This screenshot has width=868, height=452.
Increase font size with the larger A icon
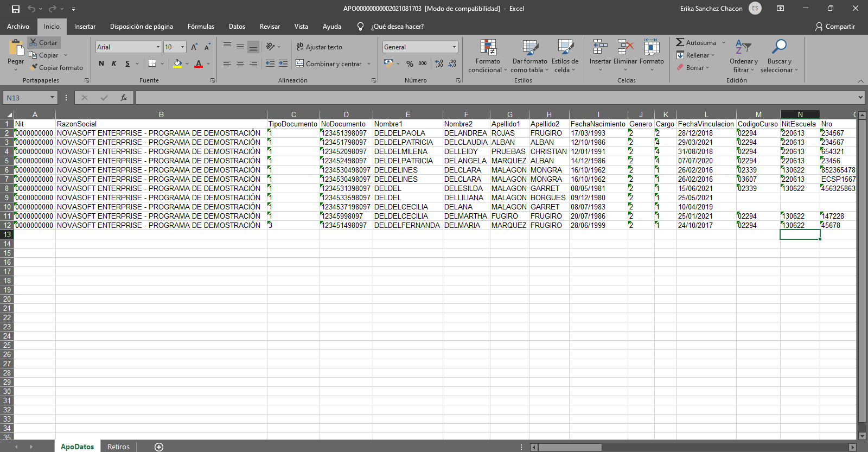(194, 47)
